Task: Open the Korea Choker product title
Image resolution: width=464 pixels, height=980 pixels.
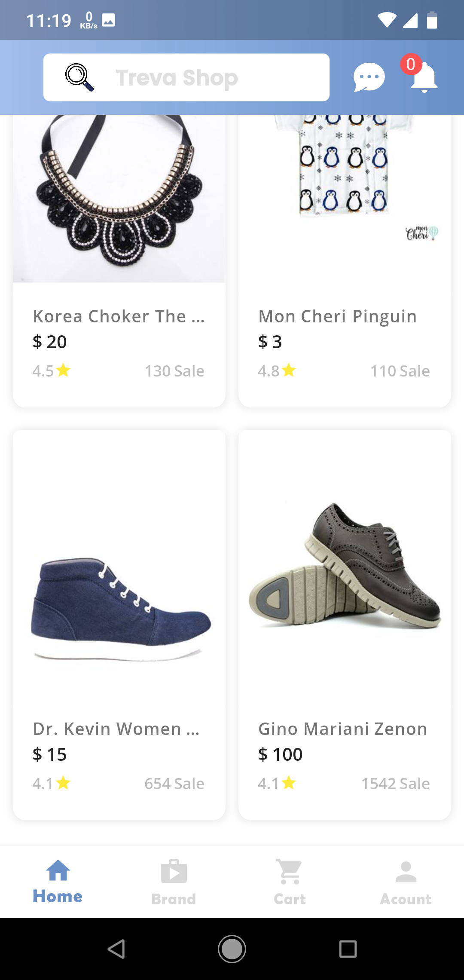Action: (x=119, y=316)
